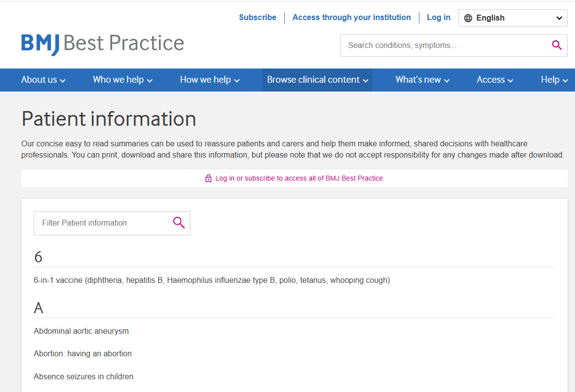Open Absence seizures in children entry
575x392 pixels.
pos(83,377)
